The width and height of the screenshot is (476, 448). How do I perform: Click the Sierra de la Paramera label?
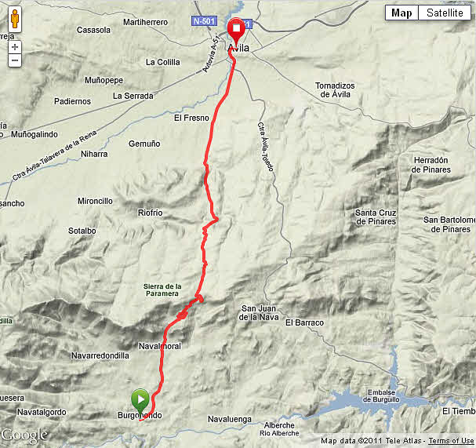point(162,290)
